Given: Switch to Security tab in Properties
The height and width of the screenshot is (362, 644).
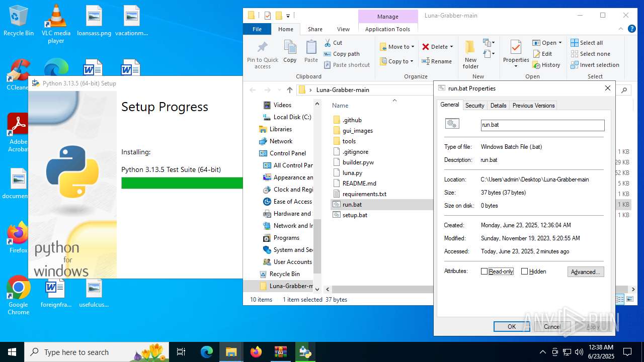Looking at the screenshot, I should click(474, 106).
